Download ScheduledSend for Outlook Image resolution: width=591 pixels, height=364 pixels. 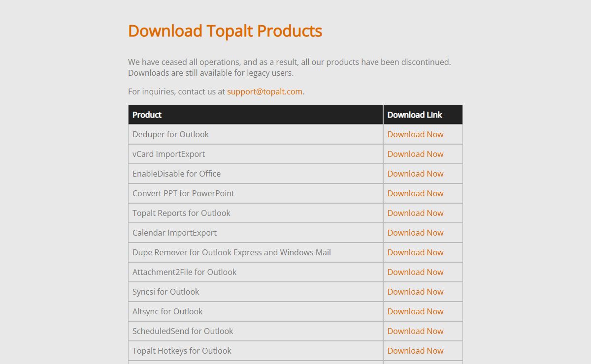tap(415, 331)
